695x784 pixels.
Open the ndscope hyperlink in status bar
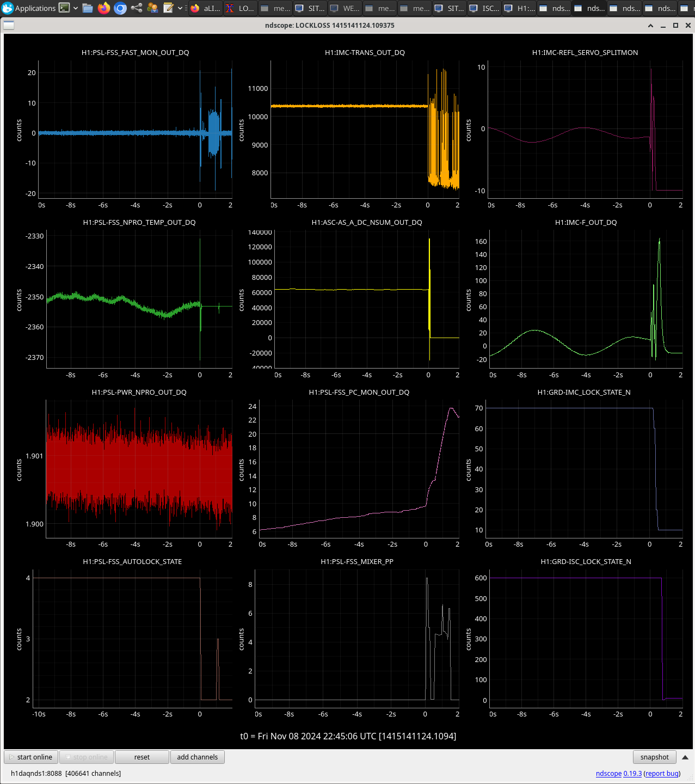(608, 773)
